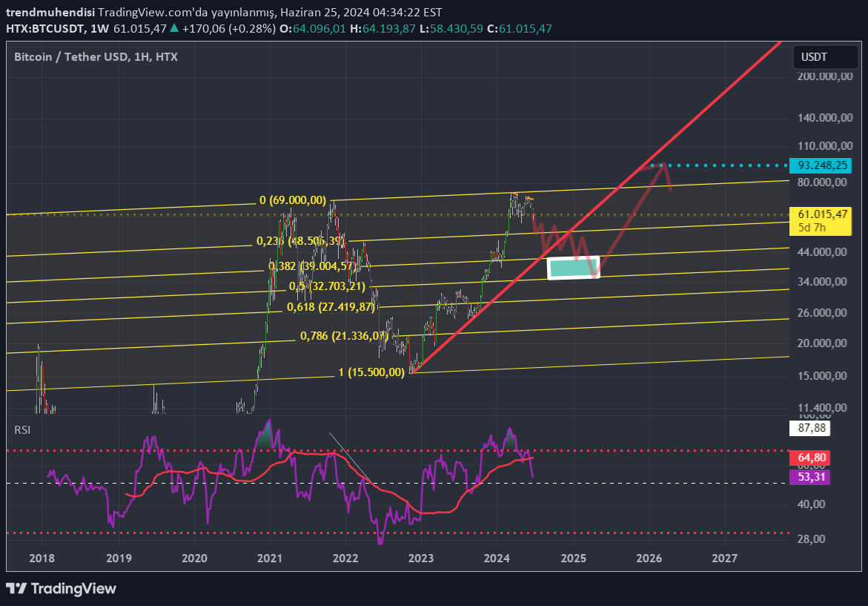Click the trendmuhendisi author name

pyautogui.click(x=50, y=12)
